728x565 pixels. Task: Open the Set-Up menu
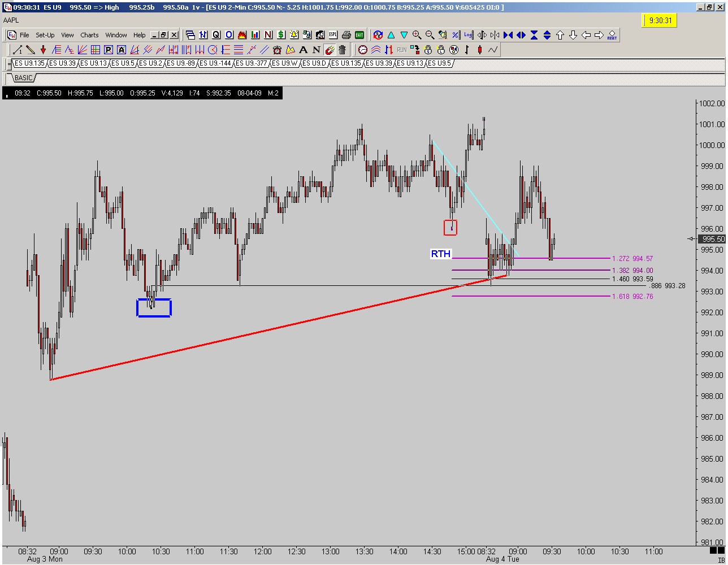click(x=45, y=35)
